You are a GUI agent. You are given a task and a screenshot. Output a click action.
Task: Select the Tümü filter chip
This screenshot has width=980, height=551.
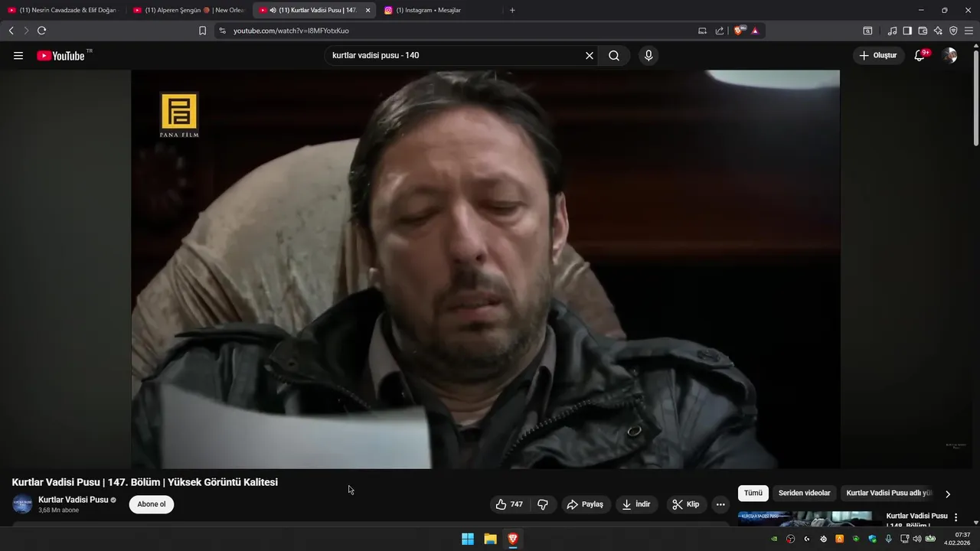point(753,493)
